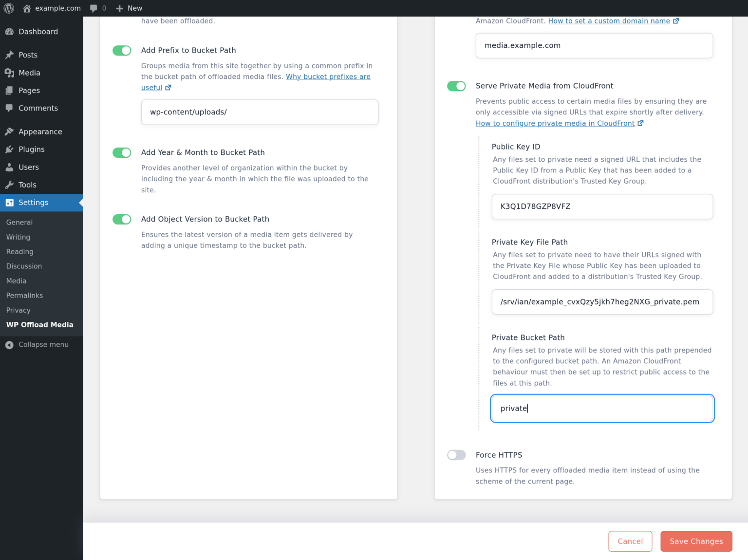Image resolution: width=748 pixels, height=560 pixels.
Task: Click the Pages icon in the sidebar
Action: (x=10, y=90)
